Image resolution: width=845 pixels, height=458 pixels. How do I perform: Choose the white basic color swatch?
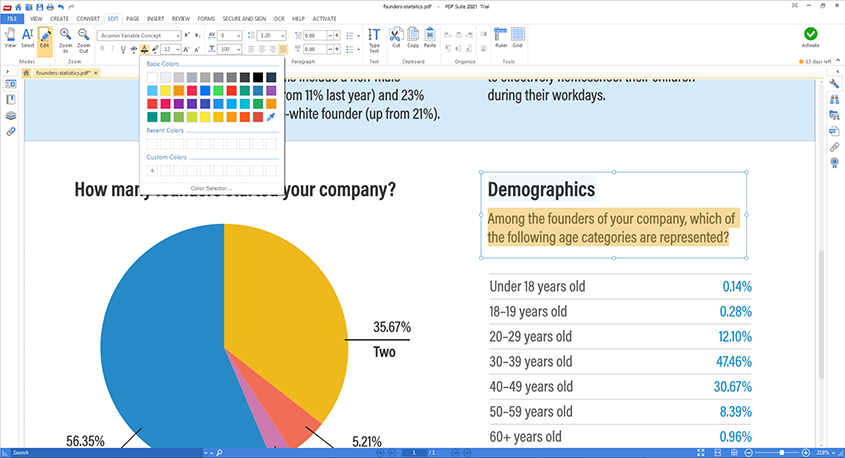pos(153,78)
